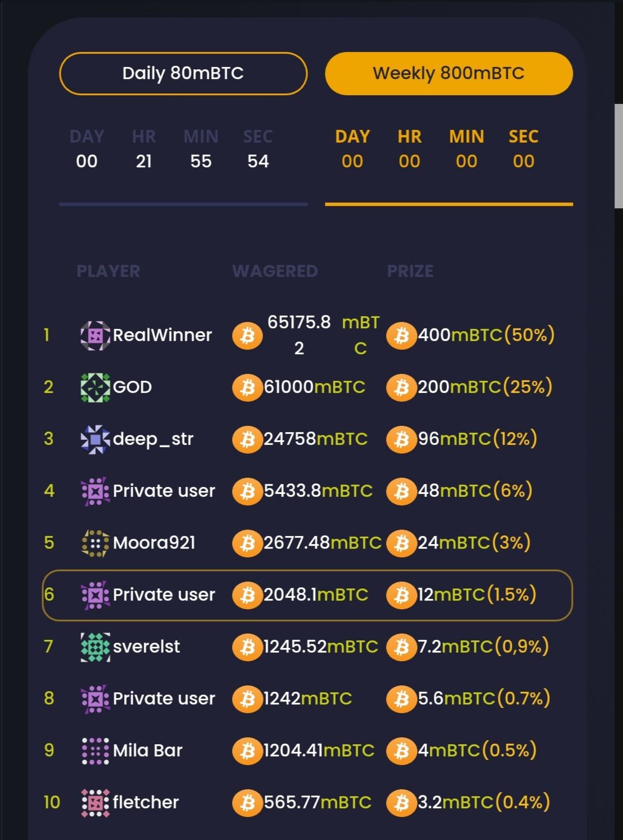The image size is (623, 840).
Task: Switch to the Daily 80mBTC tab
Action: [x=183, y=73]
